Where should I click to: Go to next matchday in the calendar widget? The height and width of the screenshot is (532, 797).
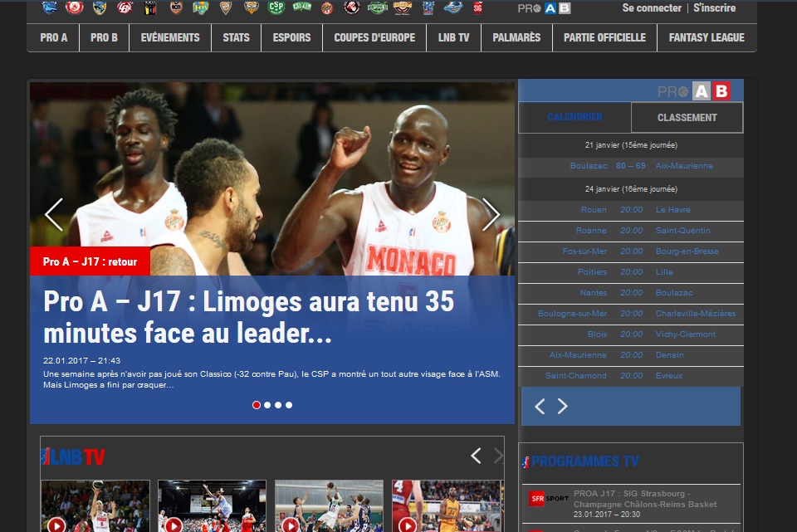562,406
